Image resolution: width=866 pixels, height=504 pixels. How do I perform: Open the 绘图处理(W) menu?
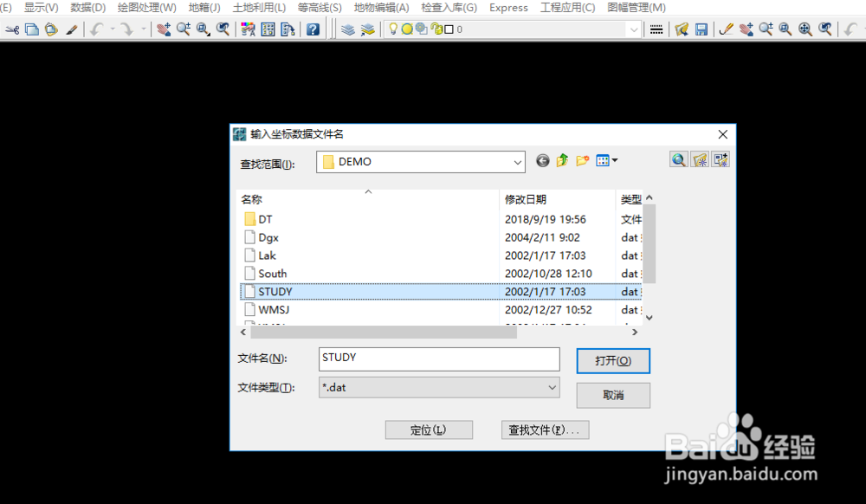(147, 8)
